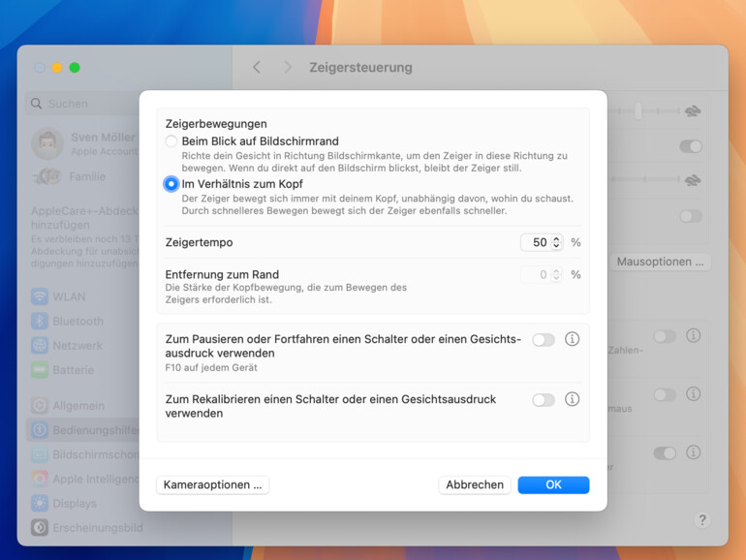Open Mausoptionen in the background window
Screen dimensions: 746x560
pos(660,262)
